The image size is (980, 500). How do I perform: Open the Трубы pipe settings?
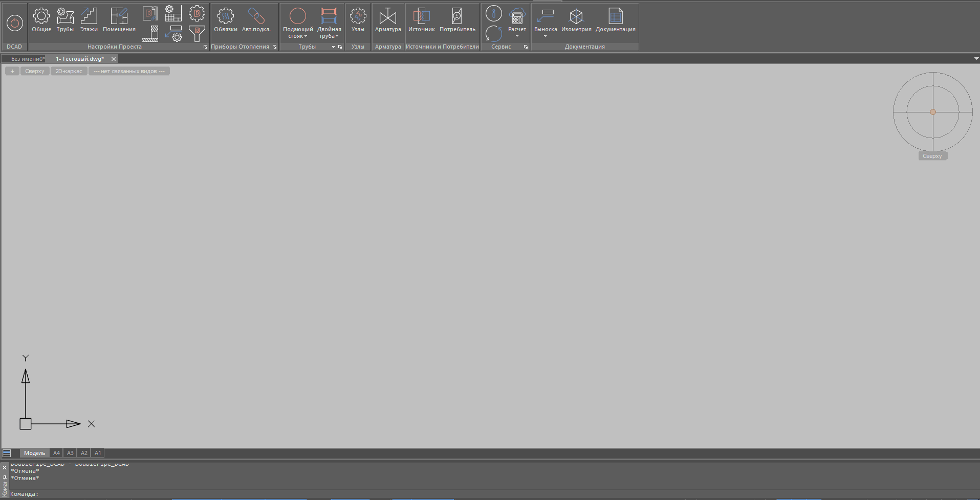65,19
